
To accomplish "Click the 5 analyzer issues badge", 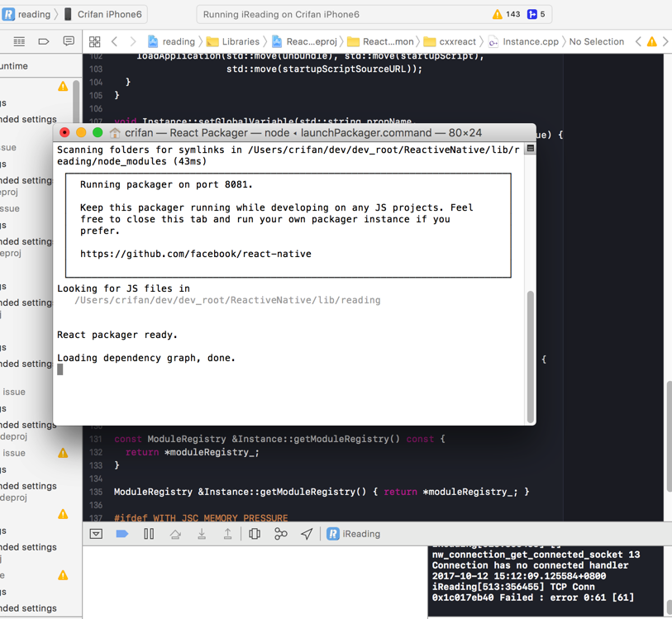I will [536, 15].
